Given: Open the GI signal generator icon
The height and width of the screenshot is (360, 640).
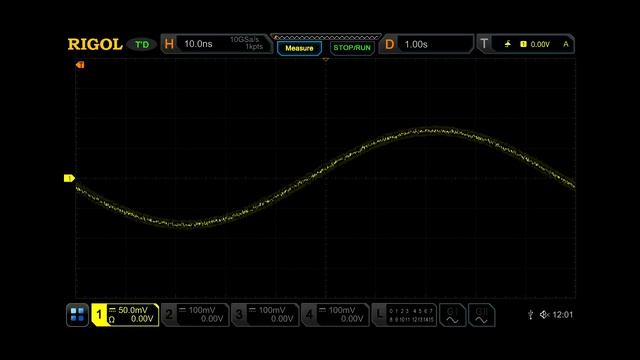Looking at the screenshot, I should 452,315.
